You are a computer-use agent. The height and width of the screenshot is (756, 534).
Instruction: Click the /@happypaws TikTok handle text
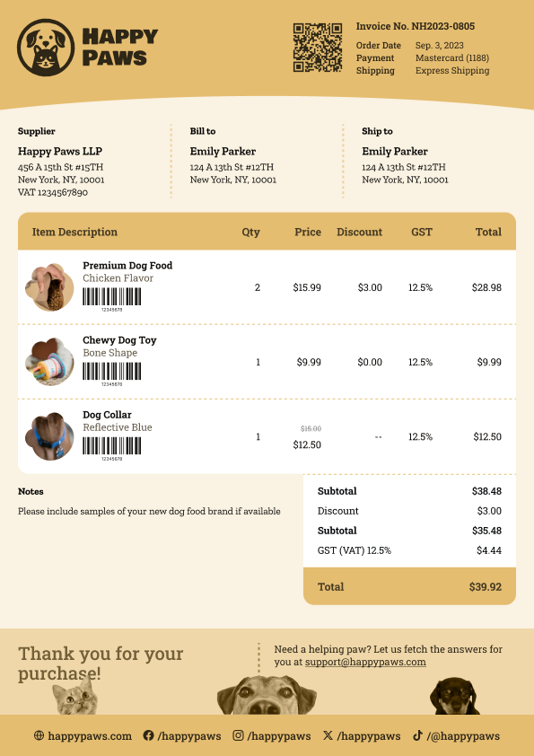(463, 736)
